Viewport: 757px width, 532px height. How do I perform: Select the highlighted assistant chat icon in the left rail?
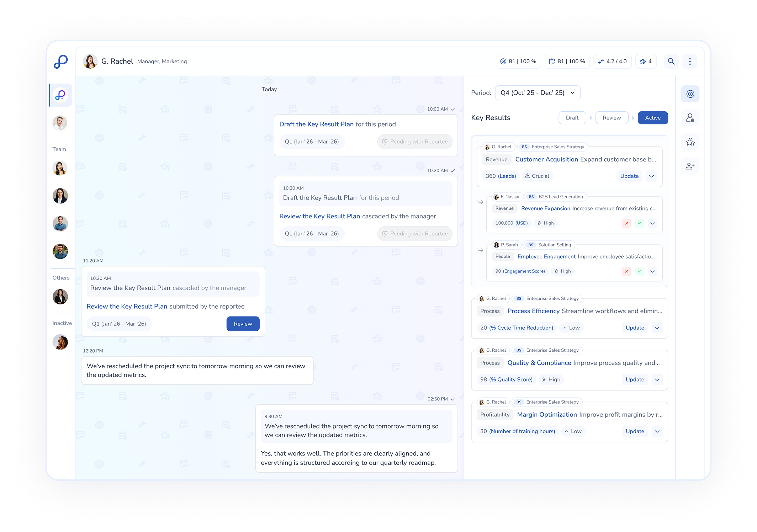60,95
